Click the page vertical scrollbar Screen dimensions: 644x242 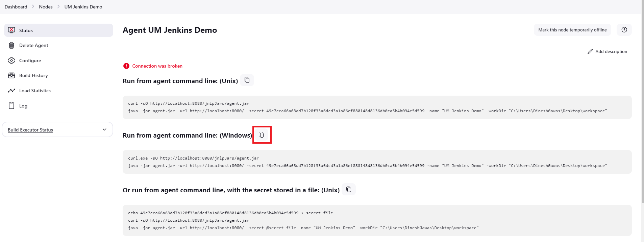[x=643, y=101]
